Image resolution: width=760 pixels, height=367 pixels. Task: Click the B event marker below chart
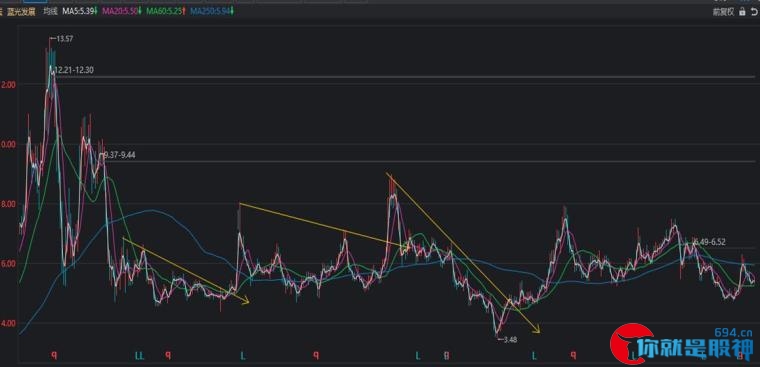[447, 356]
